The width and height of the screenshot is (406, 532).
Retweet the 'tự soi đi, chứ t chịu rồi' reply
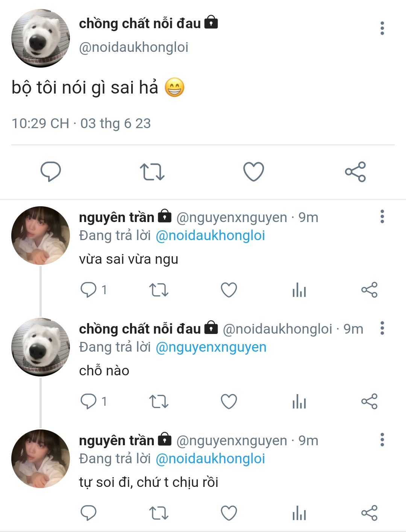click(159, 513)
